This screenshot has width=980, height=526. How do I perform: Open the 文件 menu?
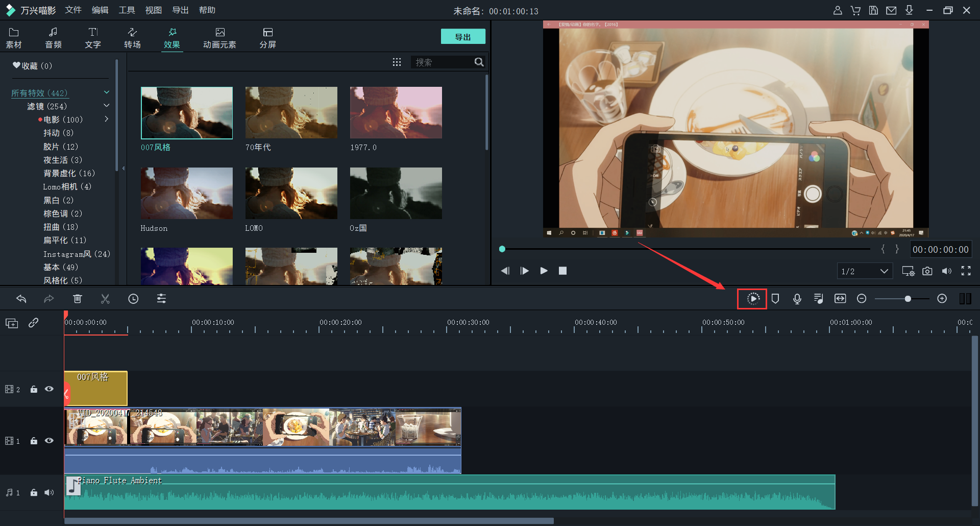(x=73, y=10)
